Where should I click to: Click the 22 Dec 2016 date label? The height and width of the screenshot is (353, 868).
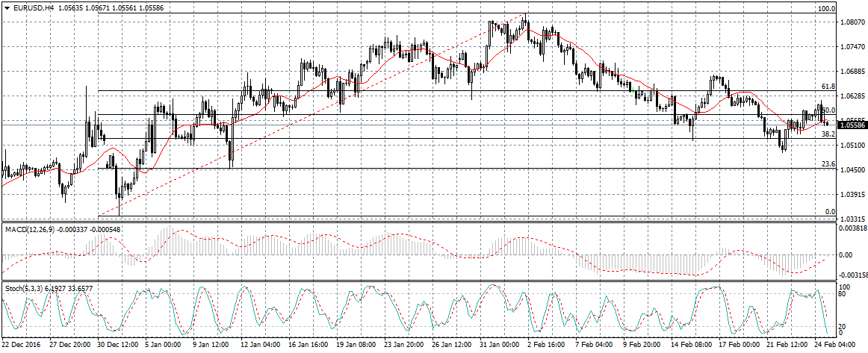(x=22, y=346)
